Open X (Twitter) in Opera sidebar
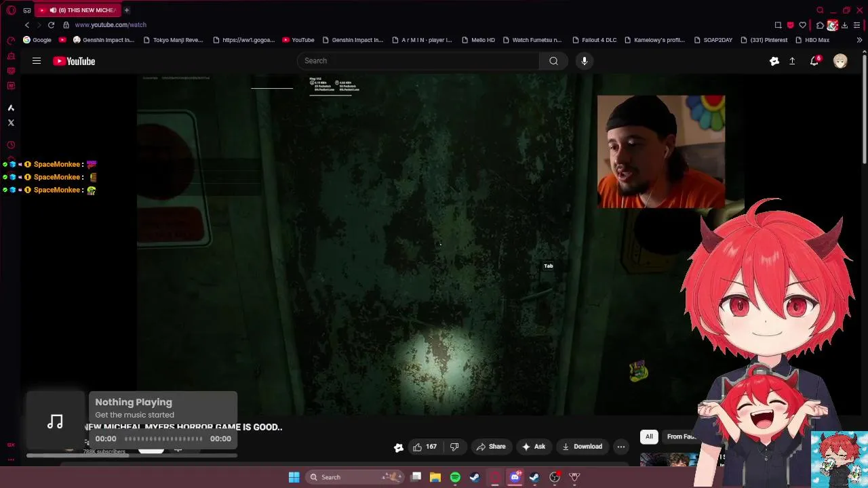The width and height of the screenshot is (868, 488). pyautogui.click(x=11, y=123)
